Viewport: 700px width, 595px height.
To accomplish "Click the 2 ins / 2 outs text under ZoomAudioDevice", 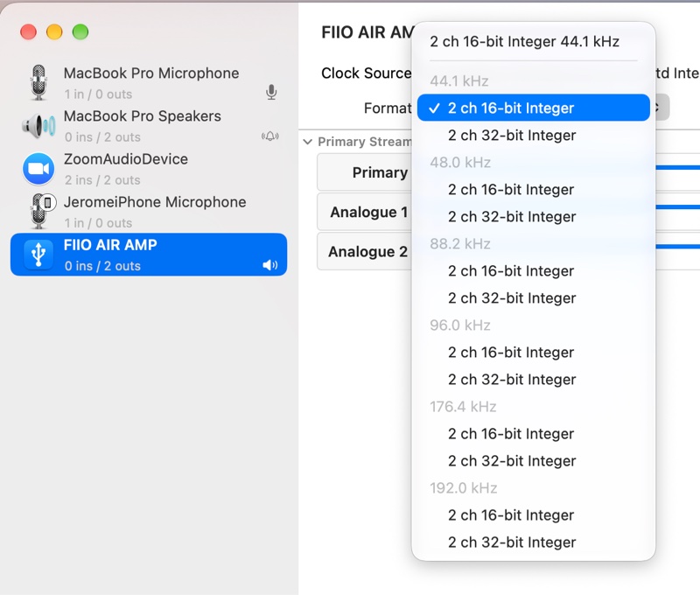I will pos(102,180).
